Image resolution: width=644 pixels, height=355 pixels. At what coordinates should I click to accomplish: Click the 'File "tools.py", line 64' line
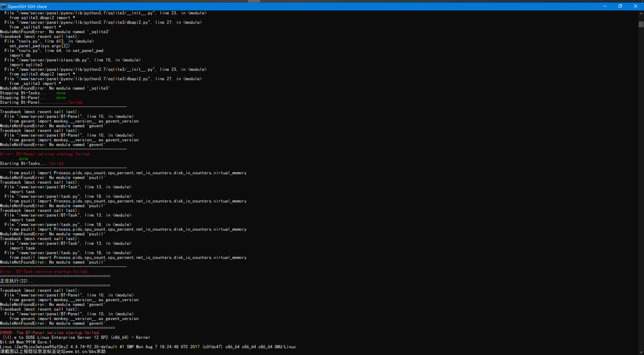pos(54,51)
